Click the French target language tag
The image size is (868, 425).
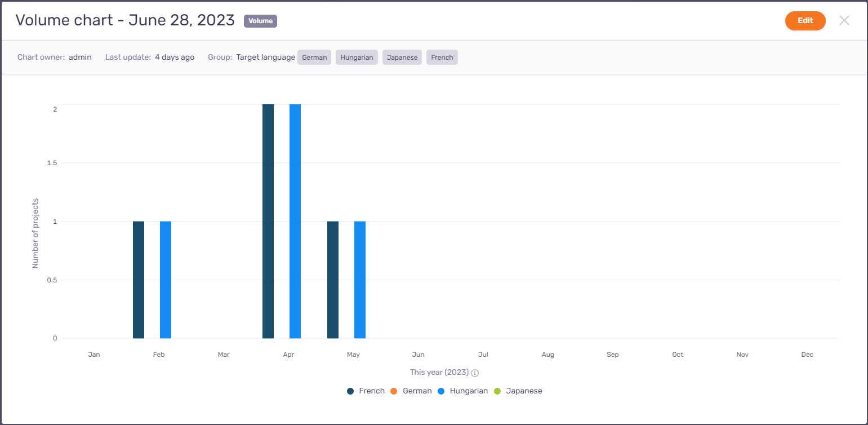[x=442, y=57]
